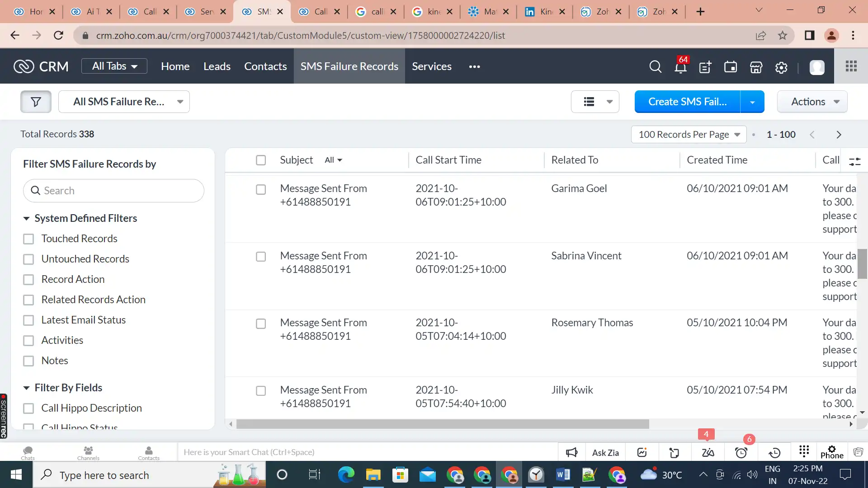The image size is (868, 488).
Task: Open the Actions button
Action: point(811,101)
